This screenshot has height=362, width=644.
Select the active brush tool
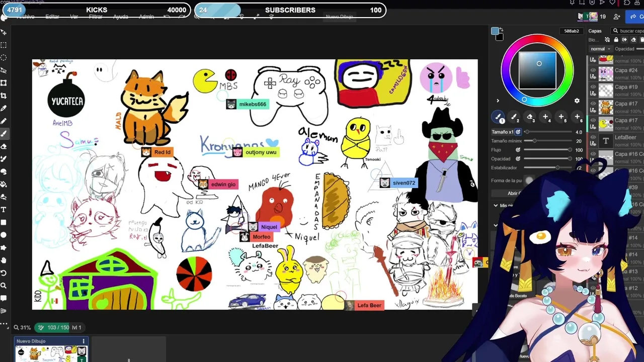[4, 134]
